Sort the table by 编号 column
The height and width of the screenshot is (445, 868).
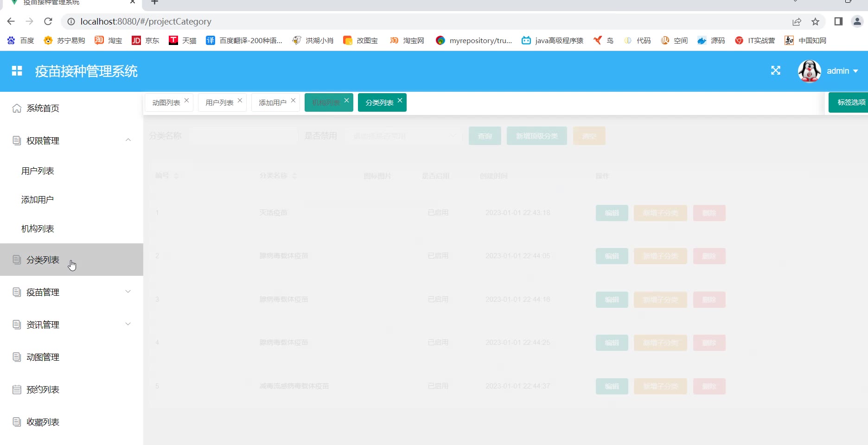(176, 176)
